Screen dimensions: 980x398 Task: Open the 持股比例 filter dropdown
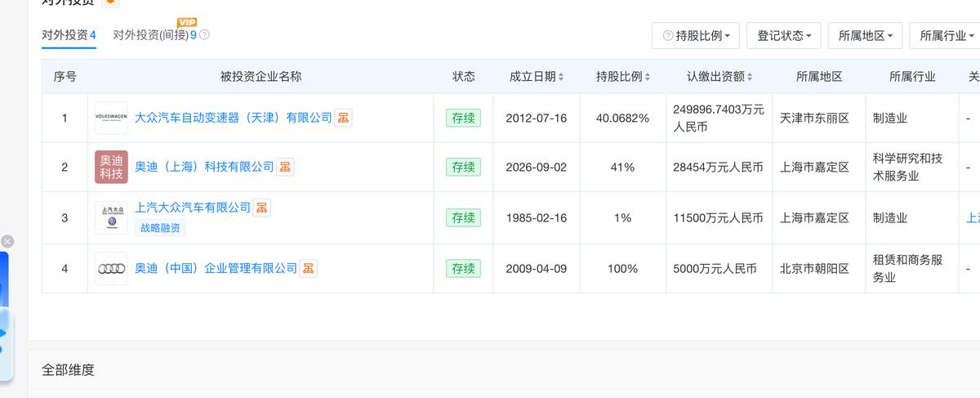[x=696, y=36]
